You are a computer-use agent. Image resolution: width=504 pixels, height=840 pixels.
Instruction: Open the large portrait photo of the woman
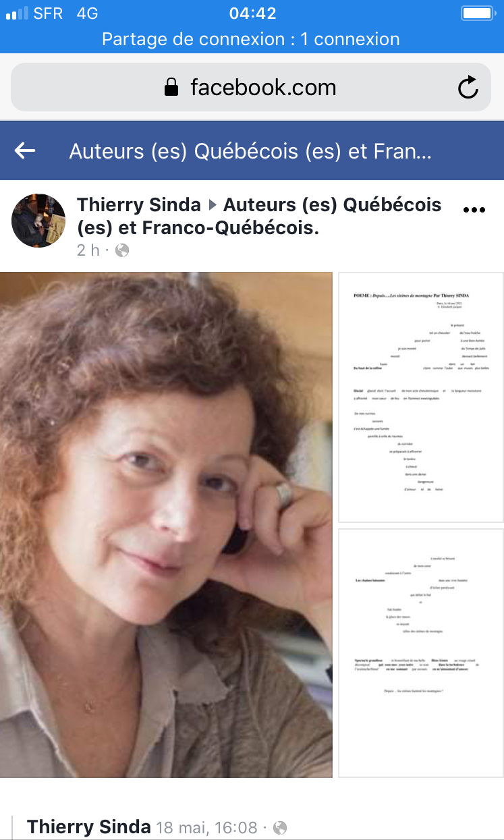[x=166, y=525]
